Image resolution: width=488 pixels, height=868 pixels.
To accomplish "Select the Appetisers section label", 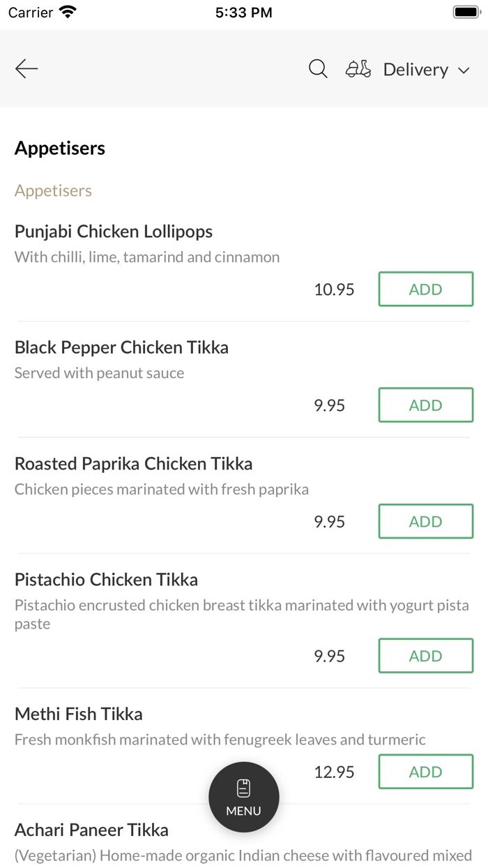I will tap(53, 190).
